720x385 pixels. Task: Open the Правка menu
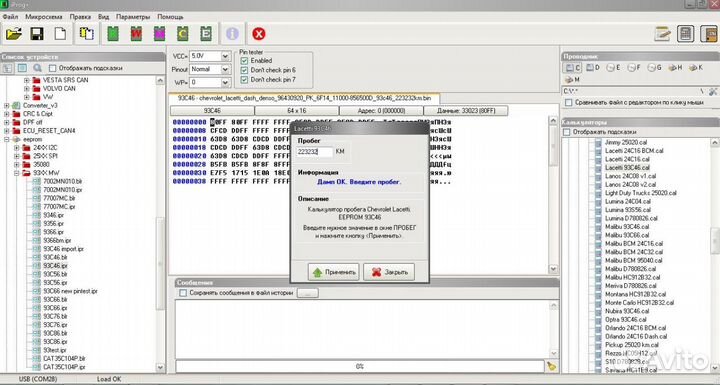click(80, 17)
